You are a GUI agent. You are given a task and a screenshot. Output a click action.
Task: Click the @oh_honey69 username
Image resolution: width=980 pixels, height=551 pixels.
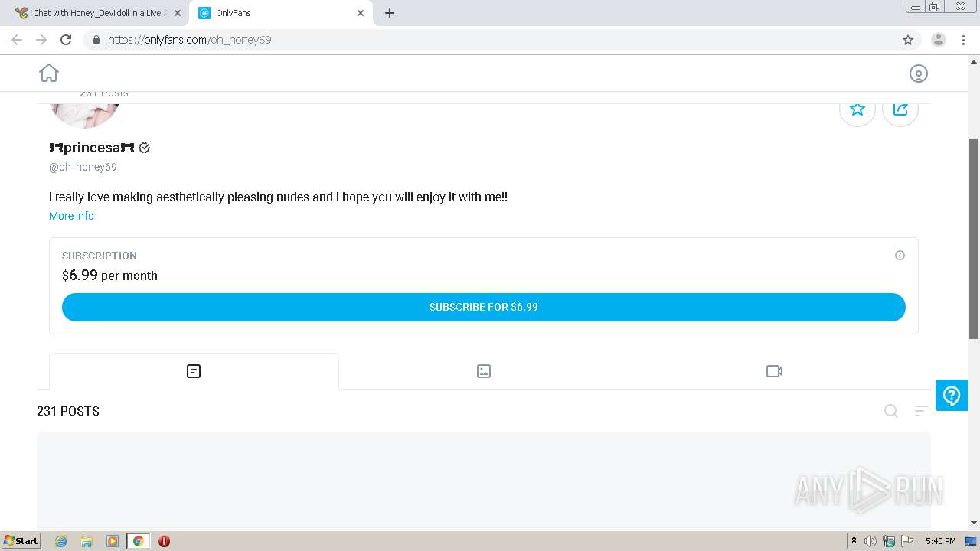coord(83,167)
